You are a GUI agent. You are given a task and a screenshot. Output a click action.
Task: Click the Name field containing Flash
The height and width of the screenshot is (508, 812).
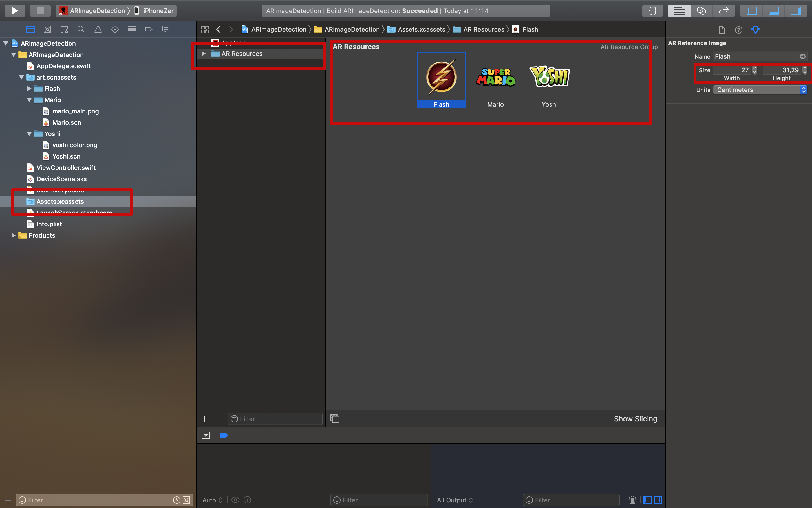click(x=760, y=56)
